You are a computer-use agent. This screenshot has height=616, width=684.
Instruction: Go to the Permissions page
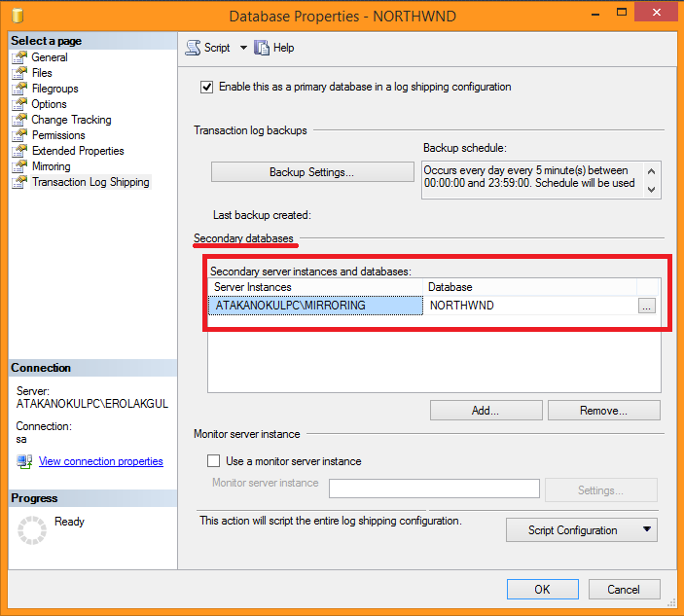pyautogui.click(x=58, y=135)
